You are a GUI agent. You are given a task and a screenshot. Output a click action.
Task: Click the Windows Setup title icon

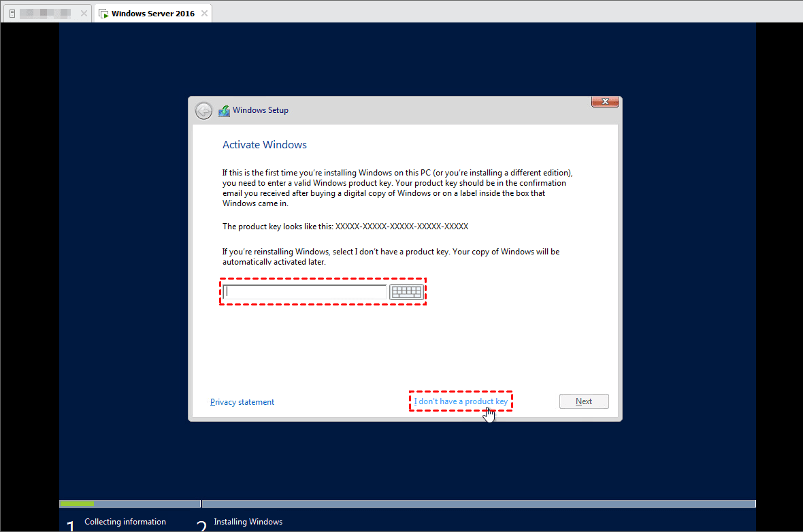coord(224,111)
